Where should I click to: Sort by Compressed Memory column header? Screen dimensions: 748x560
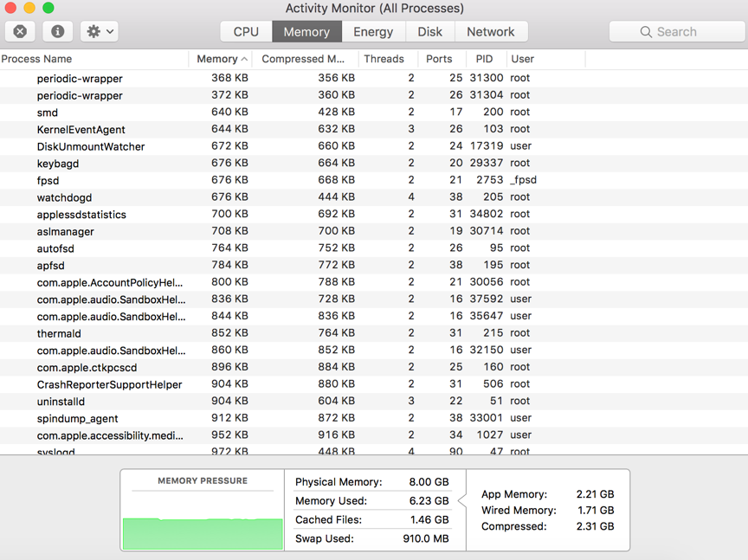pyautogui.click(x=303, y=59)
